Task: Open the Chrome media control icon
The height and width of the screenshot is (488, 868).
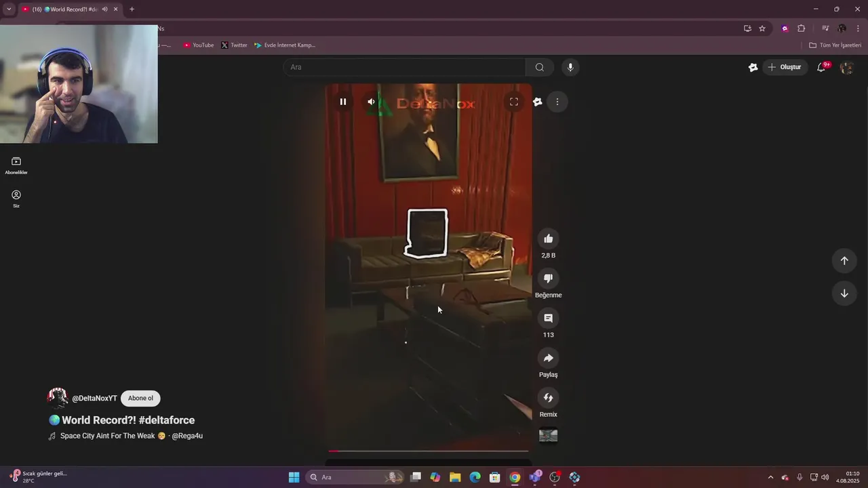Action: [x=825, y=28]
